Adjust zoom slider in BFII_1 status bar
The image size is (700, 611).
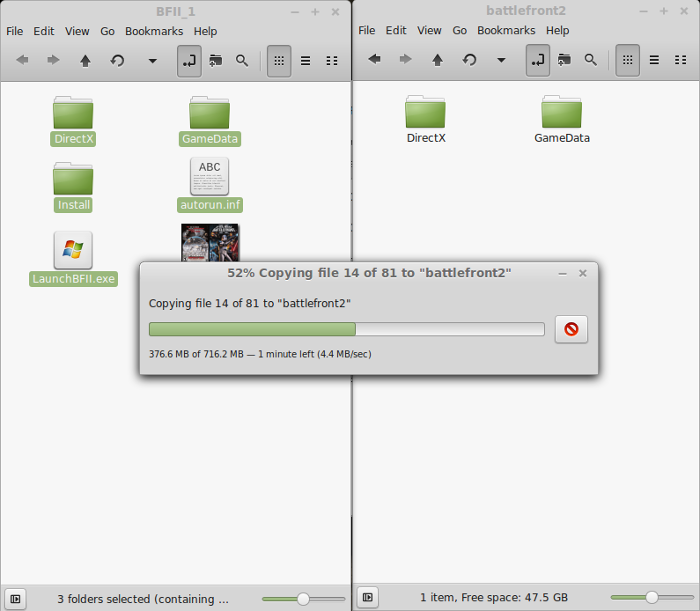tap(304, 599)
